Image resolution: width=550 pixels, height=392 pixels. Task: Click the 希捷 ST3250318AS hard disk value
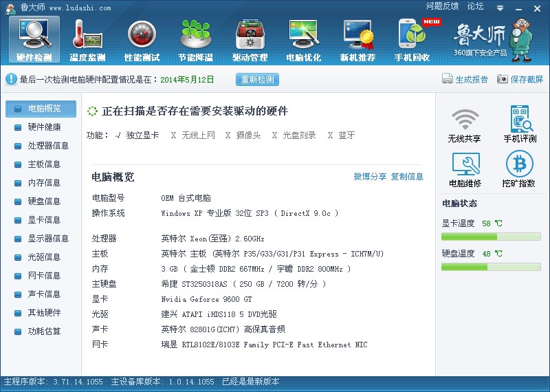click(x=243, y=284)
